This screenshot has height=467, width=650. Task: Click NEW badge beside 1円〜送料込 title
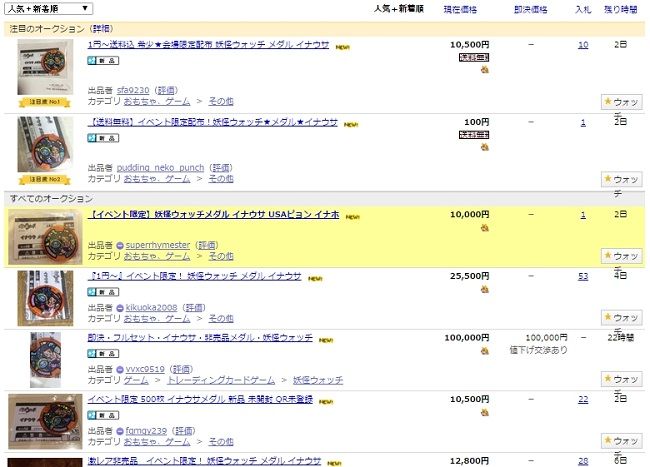tap(342, 47)
